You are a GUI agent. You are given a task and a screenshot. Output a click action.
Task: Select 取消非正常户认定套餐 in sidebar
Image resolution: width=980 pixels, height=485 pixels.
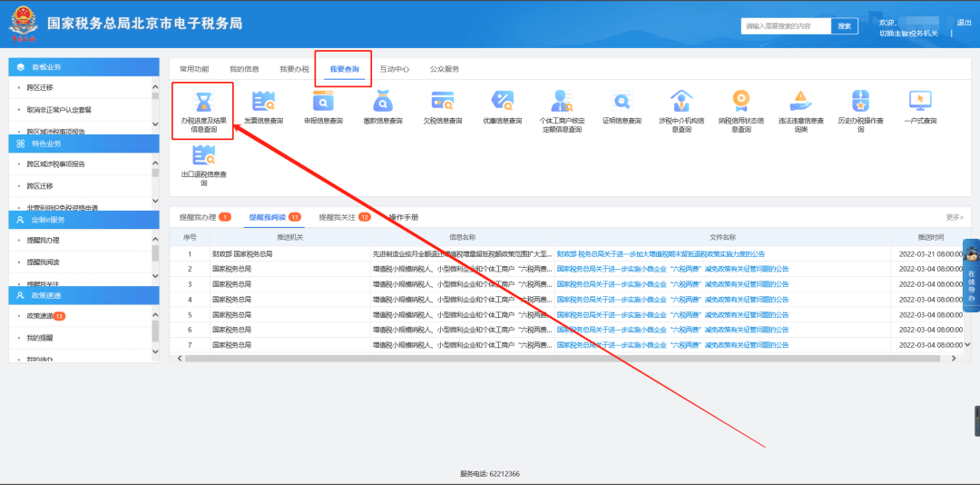pyautogui.click(x=59, y=110)
